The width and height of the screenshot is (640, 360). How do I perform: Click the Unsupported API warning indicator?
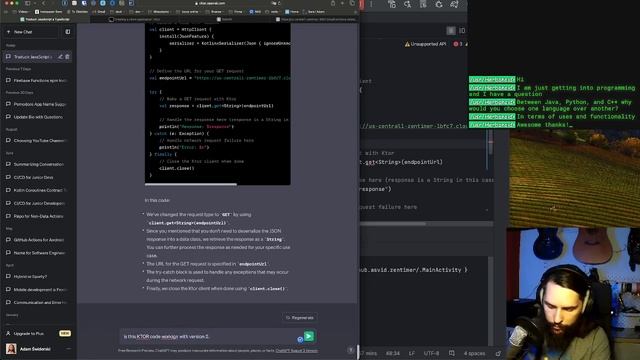[x=425, y=44]
